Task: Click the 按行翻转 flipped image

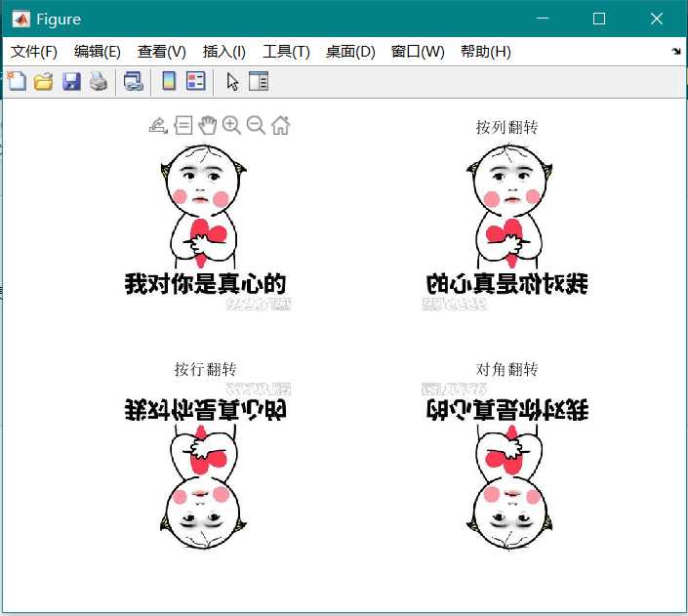Action: click(x=205, y=467)
